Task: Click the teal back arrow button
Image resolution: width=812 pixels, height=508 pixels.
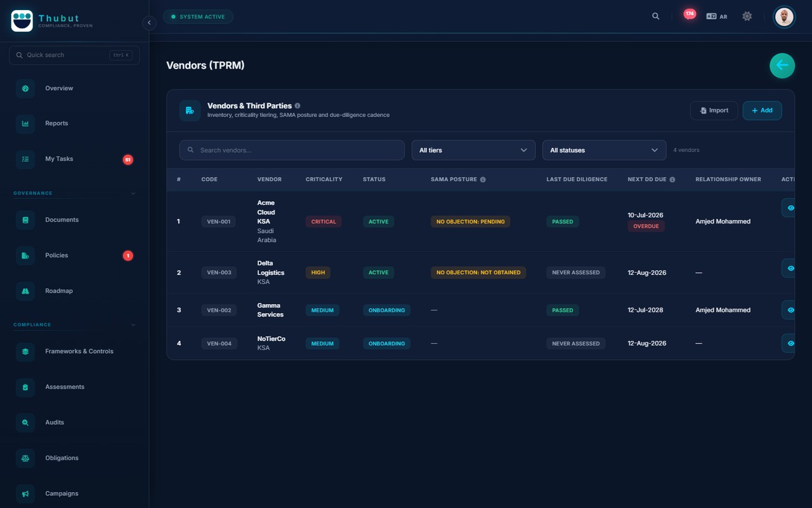Action: [x=782, y=65]
